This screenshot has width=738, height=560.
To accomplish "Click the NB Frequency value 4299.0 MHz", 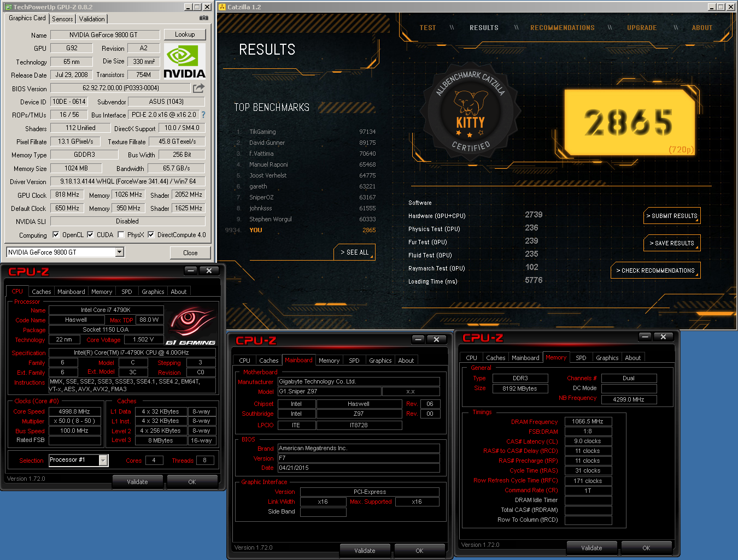I will 629,399.
